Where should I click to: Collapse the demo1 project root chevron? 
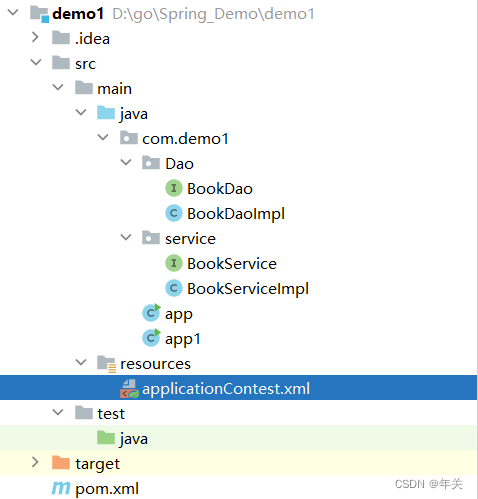tap(13, 13)
